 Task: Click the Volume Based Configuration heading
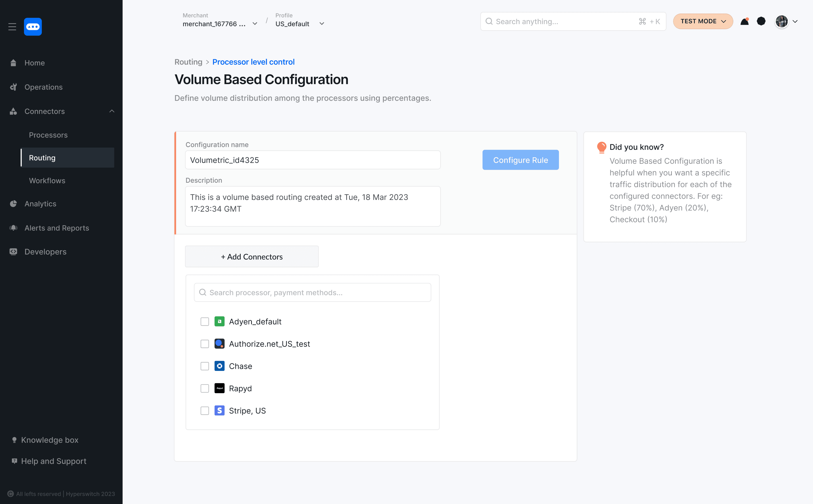[x=261, y=79]
